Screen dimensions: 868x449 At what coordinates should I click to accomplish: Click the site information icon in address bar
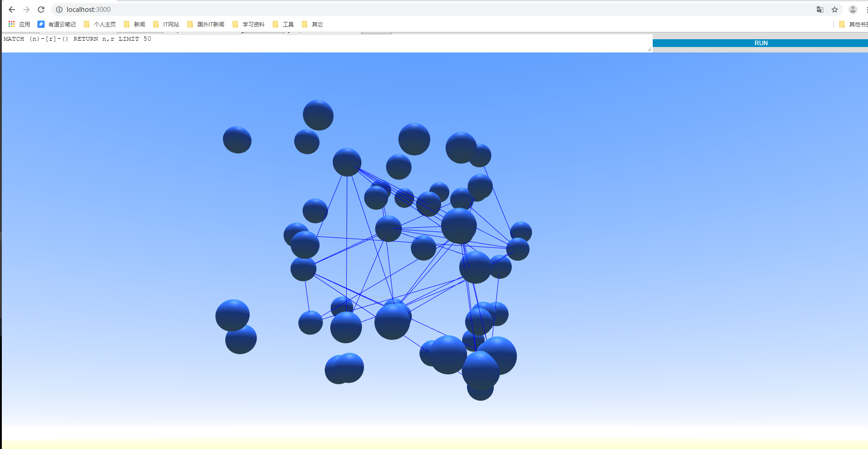click(x=59, y=10)
